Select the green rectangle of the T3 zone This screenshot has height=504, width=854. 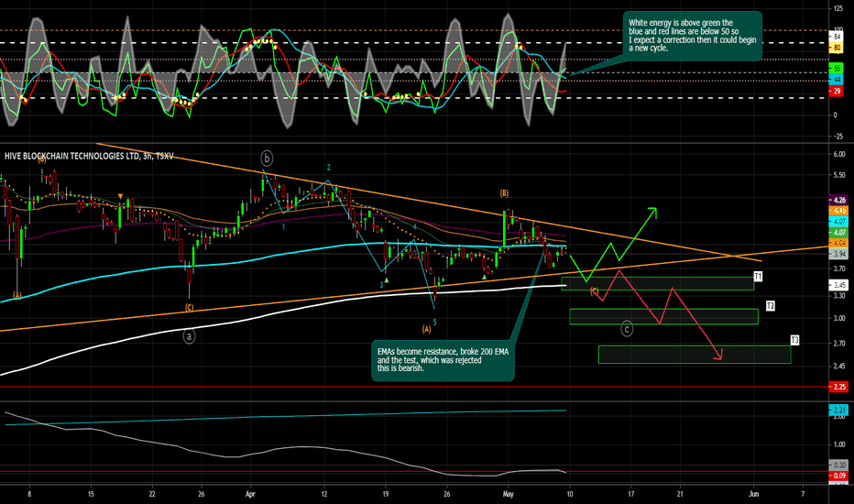click(x=695, y=354)
